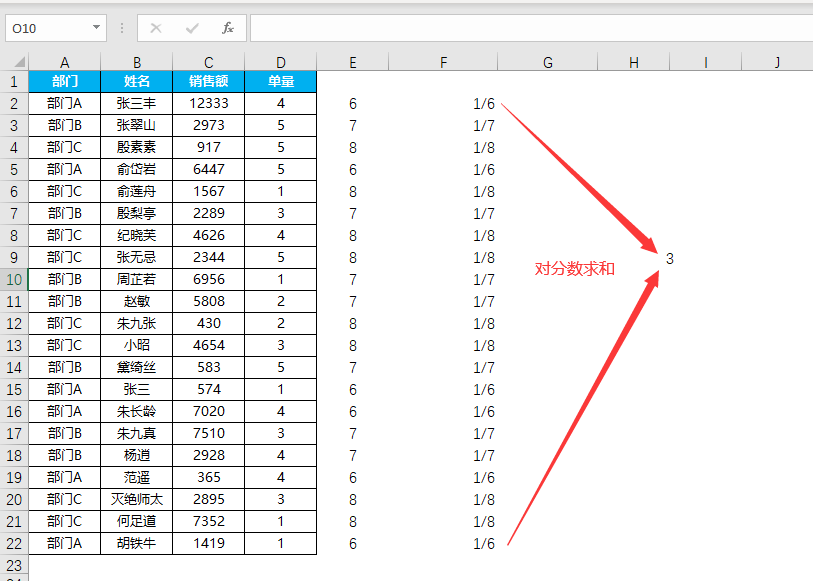
Task: Select the cell containing 张三 in row 15
Action: point(136,389)
